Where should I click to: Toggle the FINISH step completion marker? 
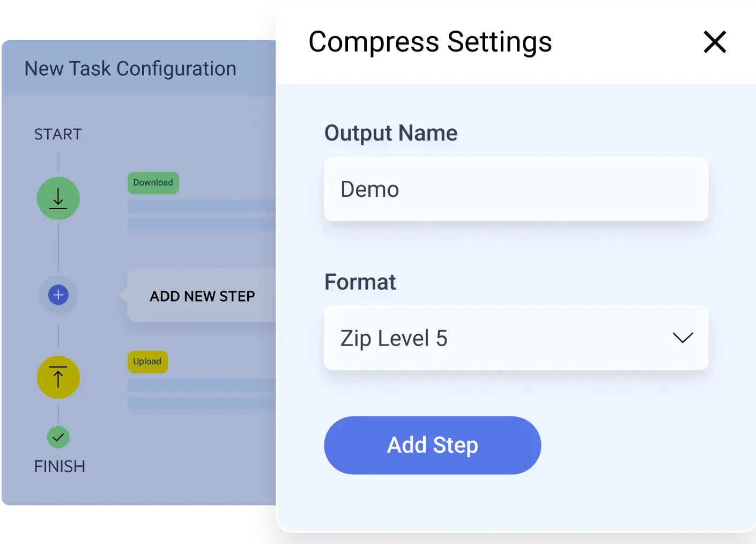[x=58, y=437]
